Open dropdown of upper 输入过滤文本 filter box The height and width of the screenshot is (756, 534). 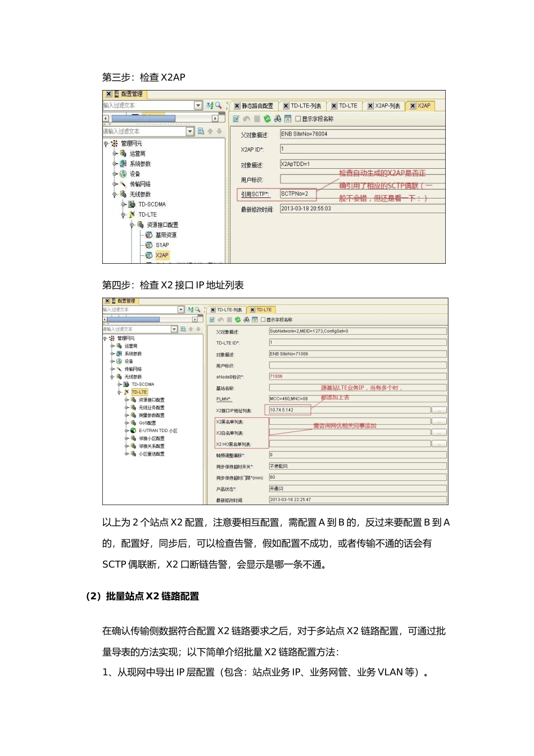point(198,106)
